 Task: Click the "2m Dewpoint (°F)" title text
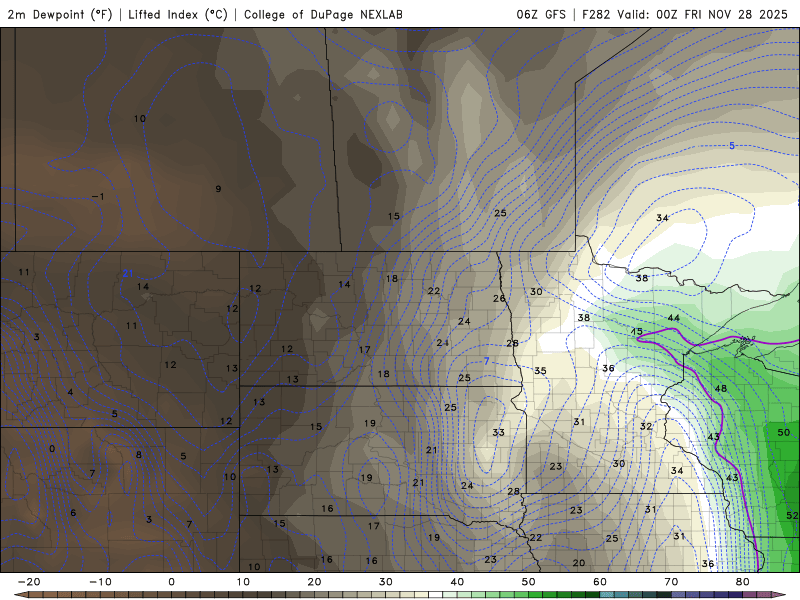pos(60,14)
